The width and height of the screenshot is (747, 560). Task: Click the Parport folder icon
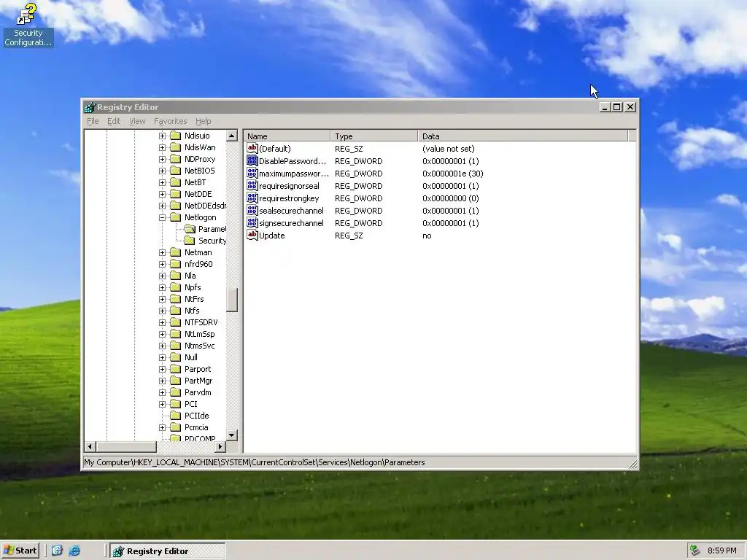[176, 369]
